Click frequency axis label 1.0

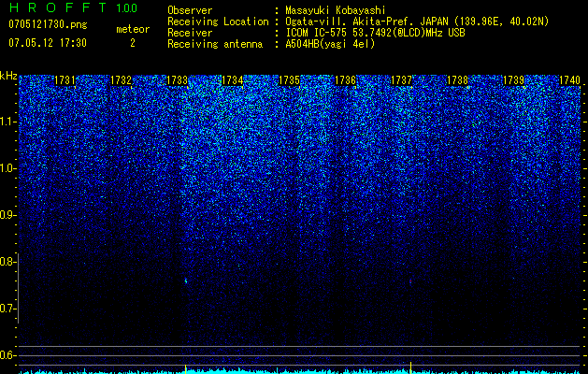7,168
